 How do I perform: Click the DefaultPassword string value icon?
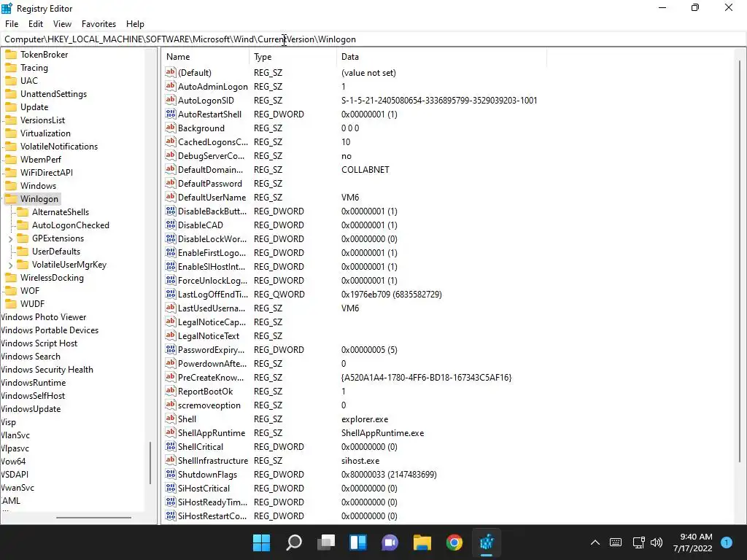(171, 183)
